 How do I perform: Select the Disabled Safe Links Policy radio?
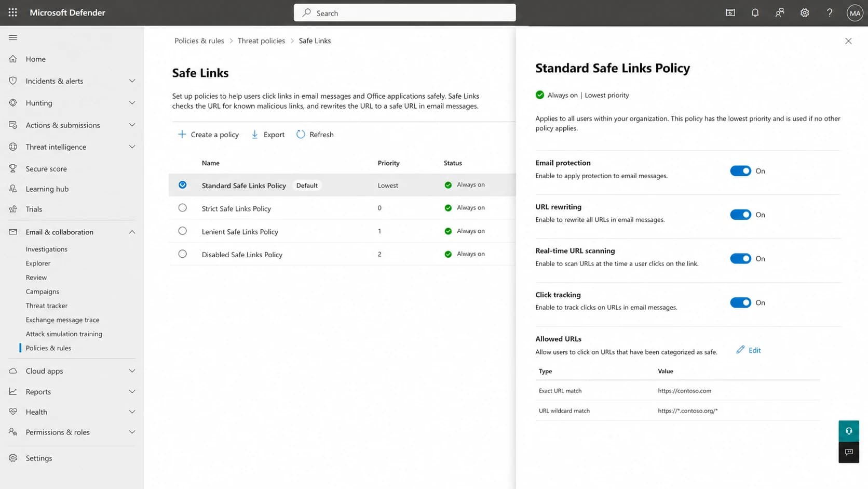tap(182, 254)
